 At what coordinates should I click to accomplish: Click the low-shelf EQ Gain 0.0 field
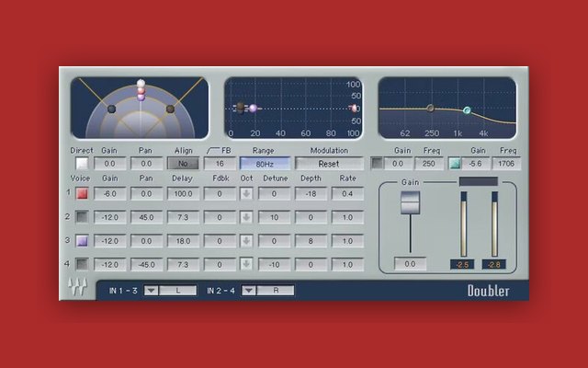tap(398, 164)
